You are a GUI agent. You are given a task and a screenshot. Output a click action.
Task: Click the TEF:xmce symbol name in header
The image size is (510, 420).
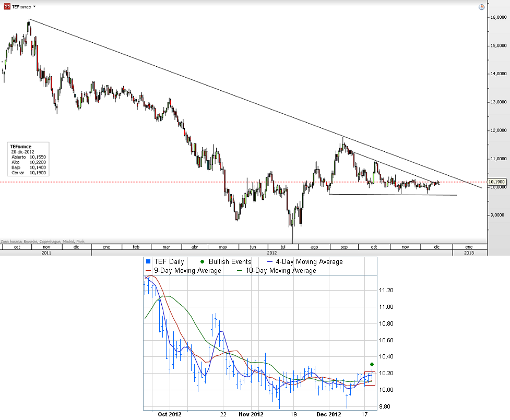pyautogui.click(x=21, y=7)
